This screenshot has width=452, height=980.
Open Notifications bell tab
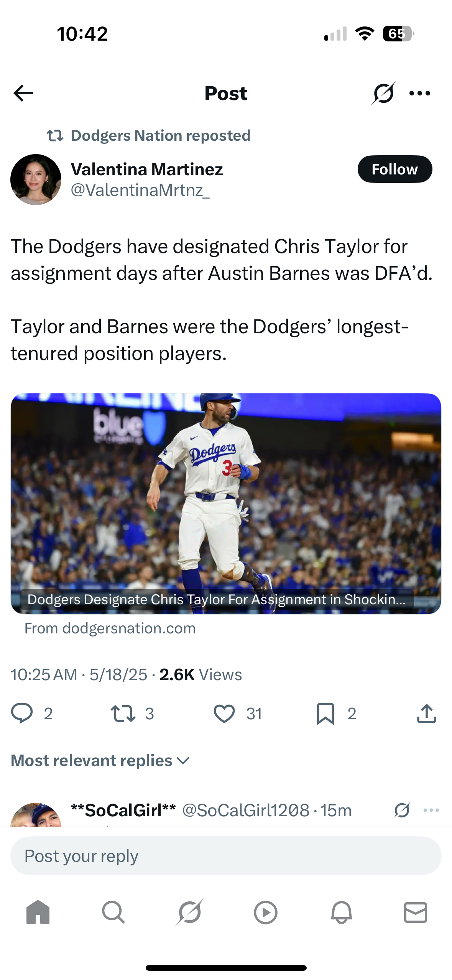click(x=341, y=913)
